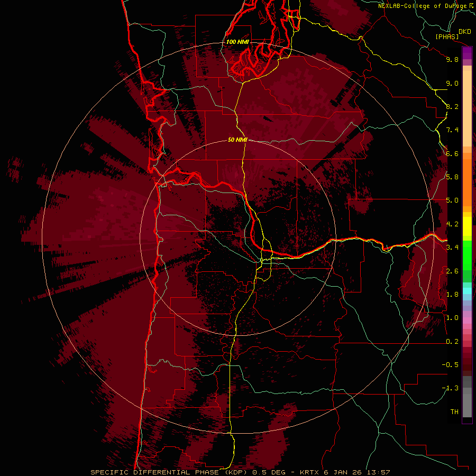The image size is (476, 476).
Task: Pick the purple segment at legend top
Action: (467, 53)
